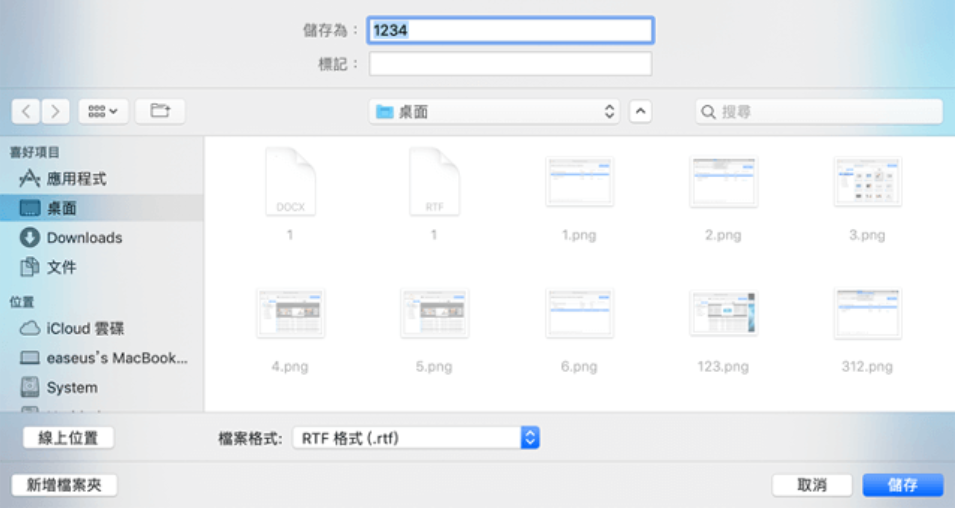Select the System drive in the sidebar

72,387
